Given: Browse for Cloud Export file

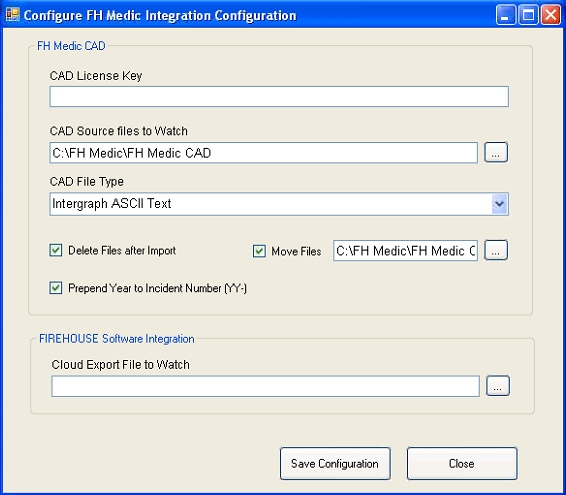Looking at the screenshot, I should (498, 386).
